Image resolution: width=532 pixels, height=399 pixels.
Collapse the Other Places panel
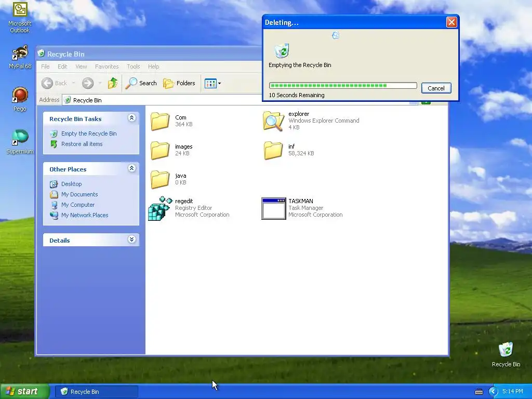tap(131, 168)
